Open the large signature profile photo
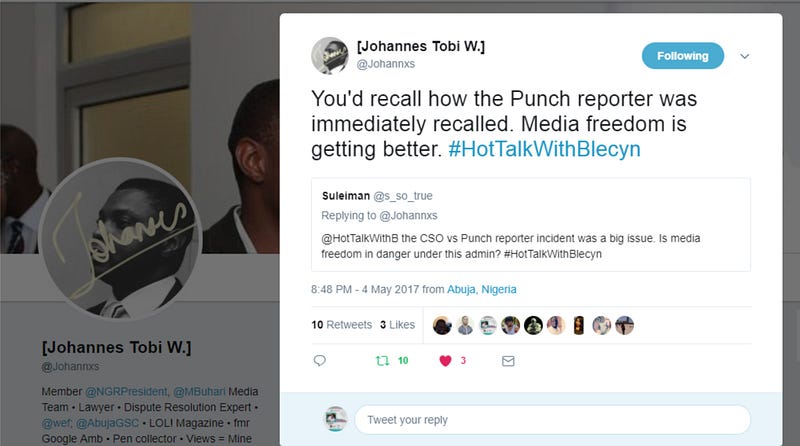800x446 pixels. [x=120, y=238]
